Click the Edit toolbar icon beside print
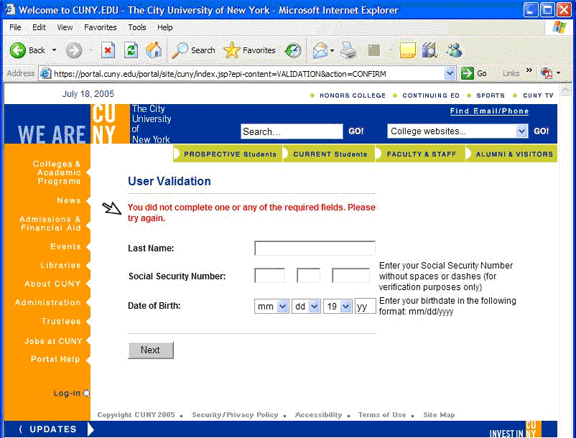576x438 pixels. click(x=374, y=50)
